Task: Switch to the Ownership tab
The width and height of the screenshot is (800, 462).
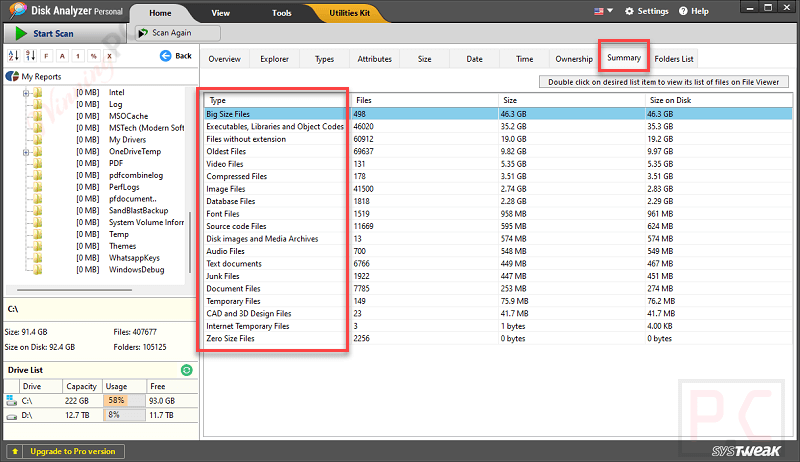Action: pos(574,59)
